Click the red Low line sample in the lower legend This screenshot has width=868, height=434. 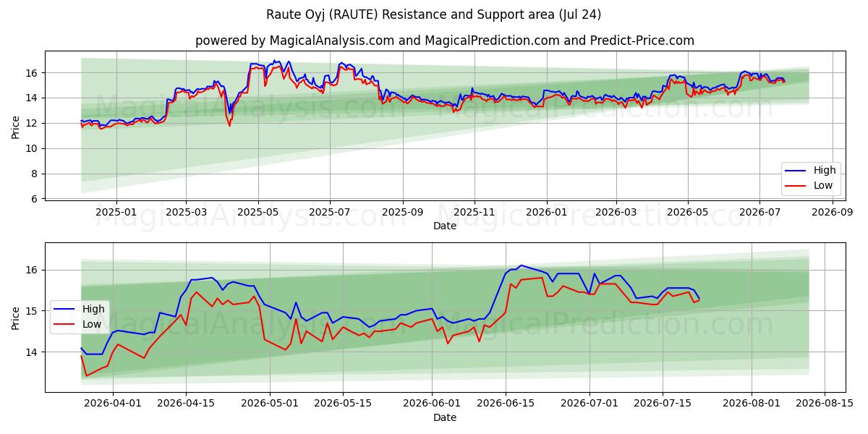65,324
